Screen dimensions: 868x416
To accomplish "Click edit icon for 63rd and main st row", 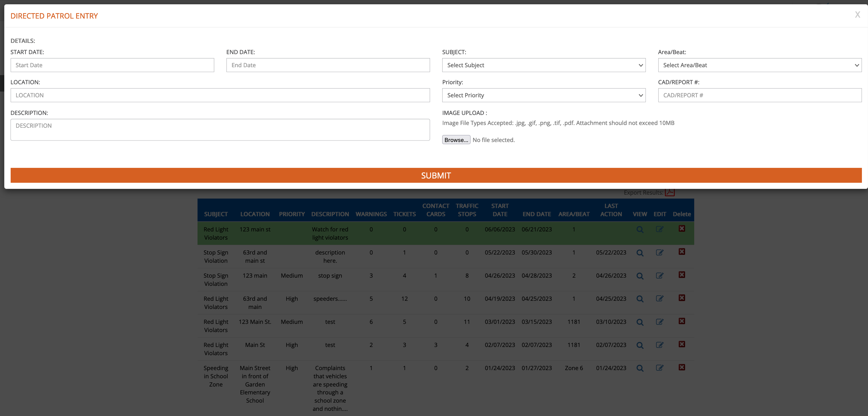I will [x=660, y=252].
